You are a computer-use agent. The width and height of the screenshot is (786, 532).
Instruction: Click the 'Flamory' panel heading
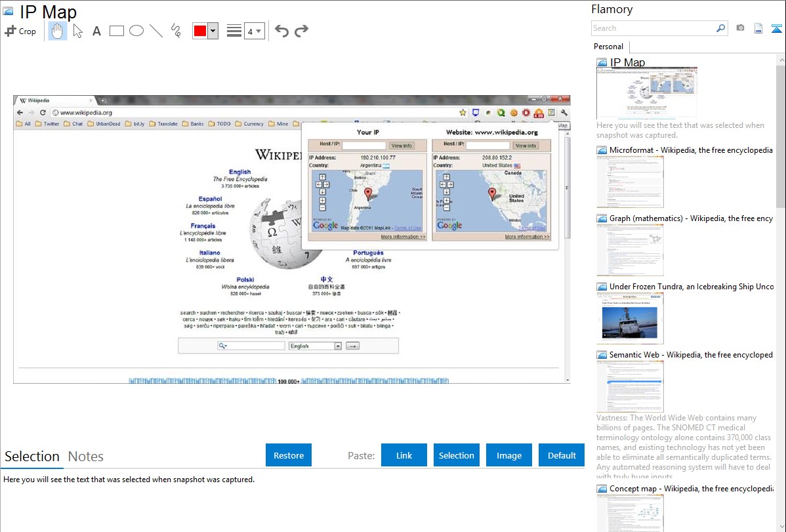tap(612, 9)
